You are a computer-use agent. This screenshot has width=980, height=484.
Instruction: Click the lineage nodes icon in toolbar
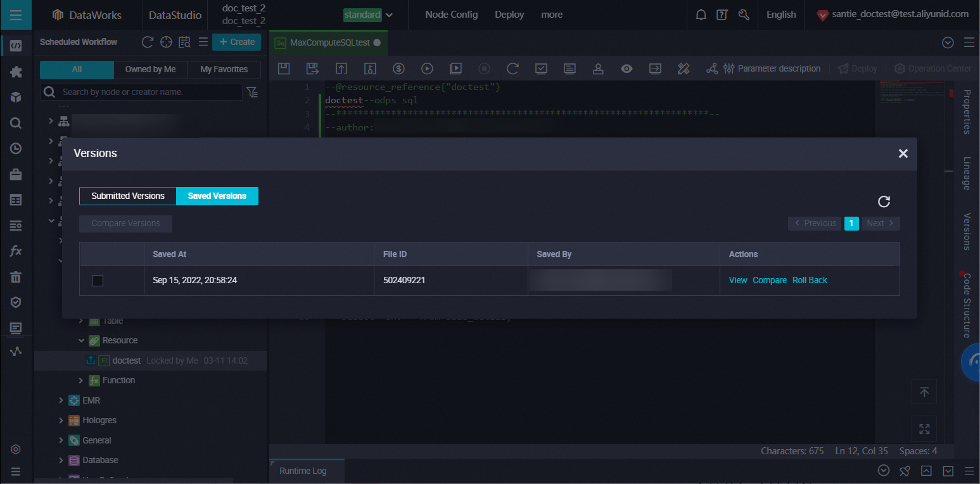[x=712, y=68]
